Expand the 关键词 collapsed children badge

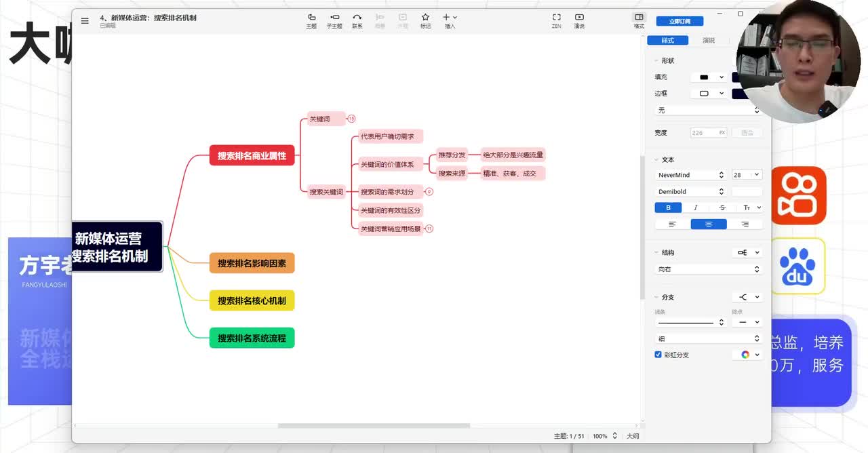click(351, 119)
